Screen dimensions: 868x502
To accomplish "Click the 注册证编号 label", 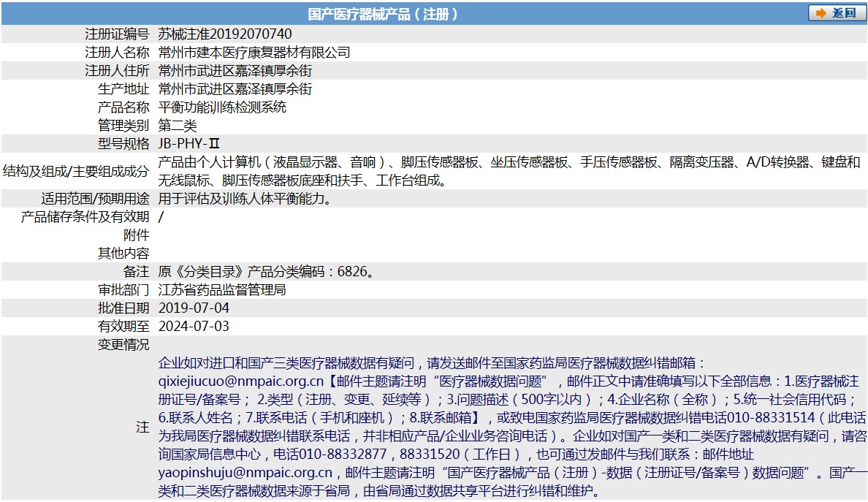I will pyautogui.click(x=117, y=34).
